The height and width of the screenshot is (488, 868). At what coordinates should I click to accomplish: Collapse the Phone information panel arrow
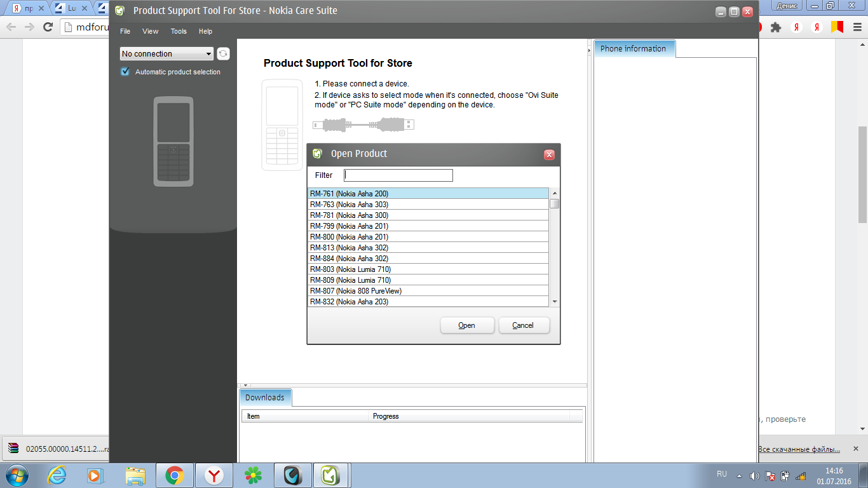point(588,50)
